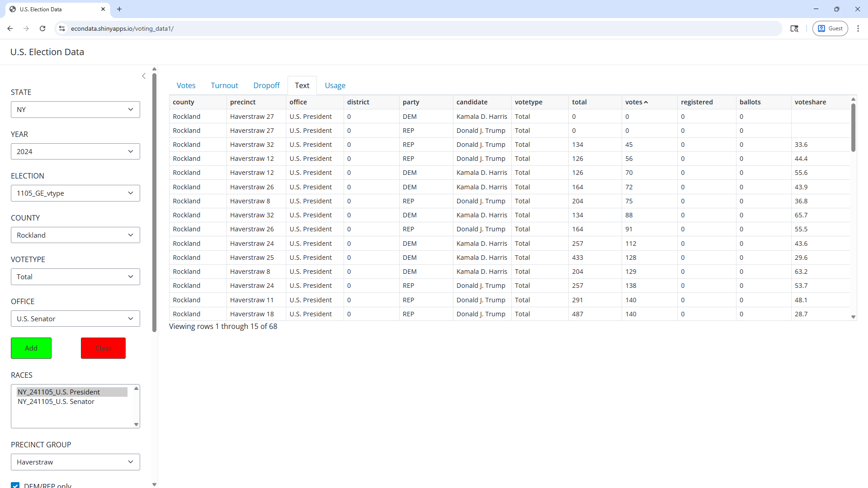Open the ELECTION dropdown 1105_GE_vtype
The height and width of the screenshot is (488, 868).
point(75,193)
